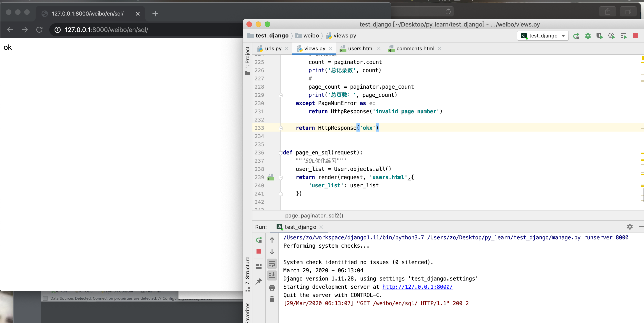Rerun server in the Run panel
644x323 pixels.
pos(259,240)
